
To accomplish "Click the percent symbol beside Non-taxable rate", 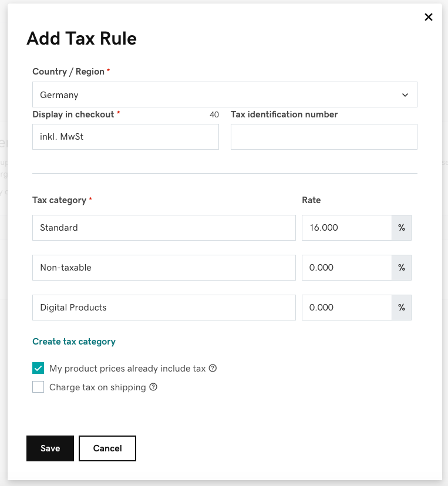I will coord(402,268).
